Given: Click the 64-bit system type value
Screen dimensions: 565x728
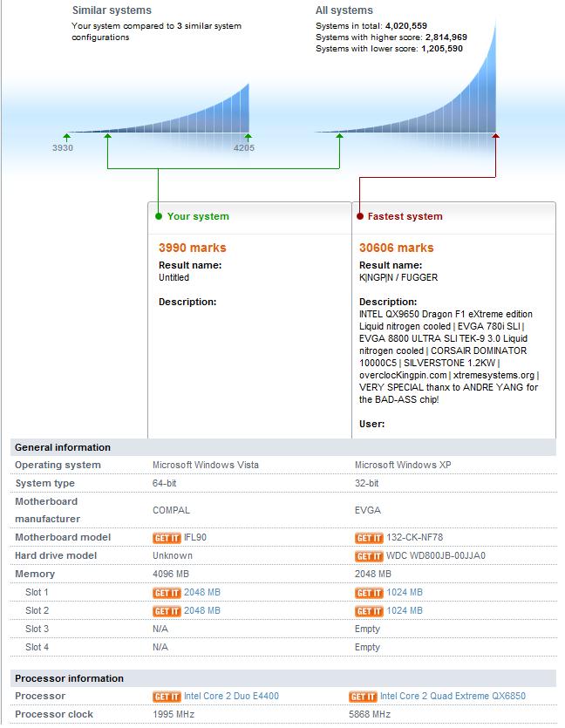Looking at the screenshot, I should (164, 483).
